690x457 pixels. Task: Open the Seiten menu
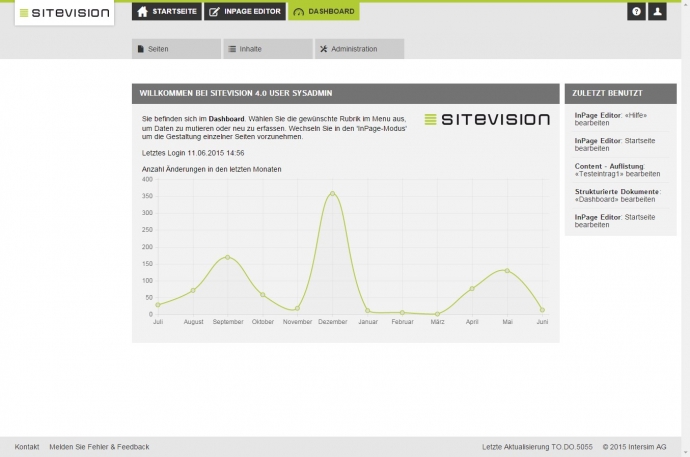click(176, 49)
